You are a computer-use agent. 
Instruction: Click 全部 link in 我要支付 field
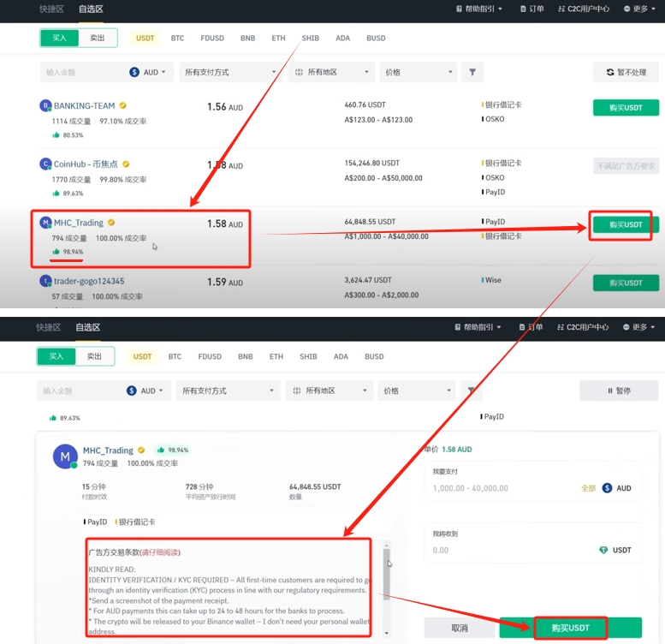pyautogui.click(x=588, y=488)
